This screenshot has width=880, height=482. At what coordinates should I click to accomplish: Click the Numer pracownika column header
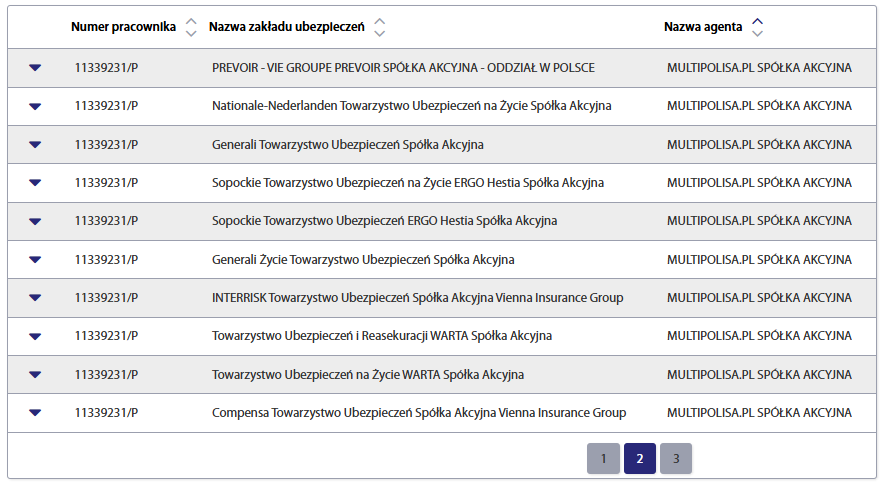pos(123,26)
